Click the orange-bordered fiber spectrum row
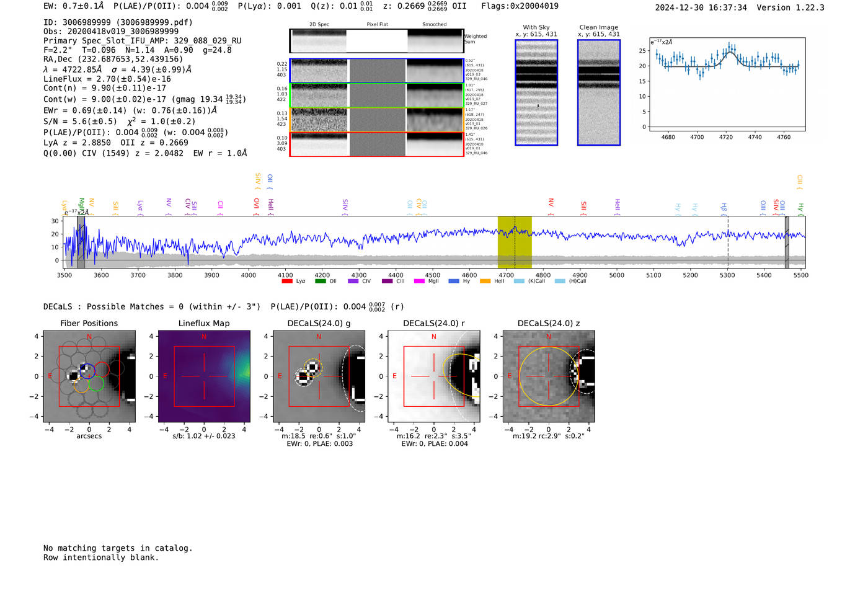 [x=376, y=120]
